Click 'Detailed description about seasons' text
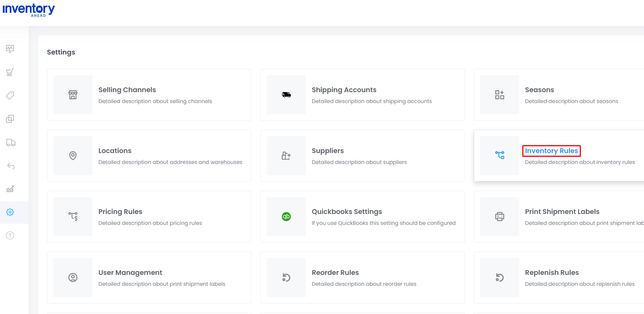This screenshot has width=644, height=314. click(x=571, y=101)
